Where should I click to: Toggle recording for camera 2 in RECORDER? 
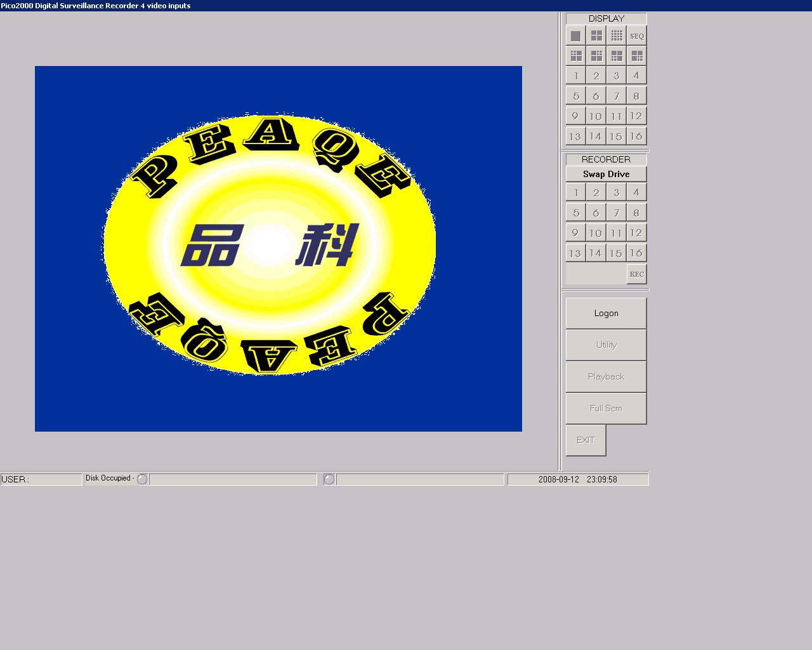point(596,192)
